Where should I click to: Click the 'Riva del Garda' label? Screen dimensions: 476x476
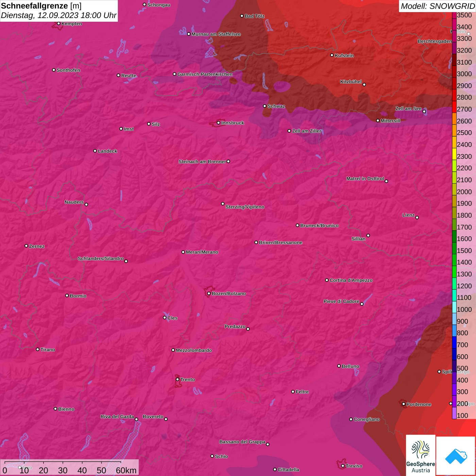coord(117,417)
